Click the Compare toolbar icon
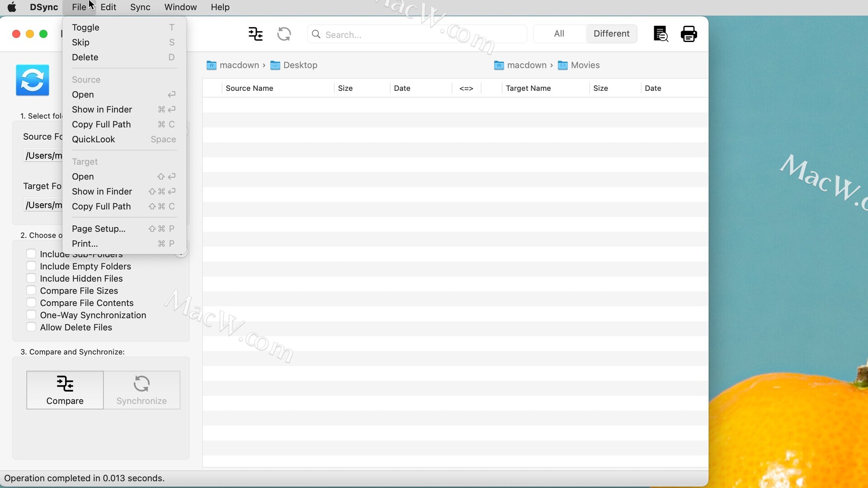This screenshot has width=868, height=488. pos(255,34)
